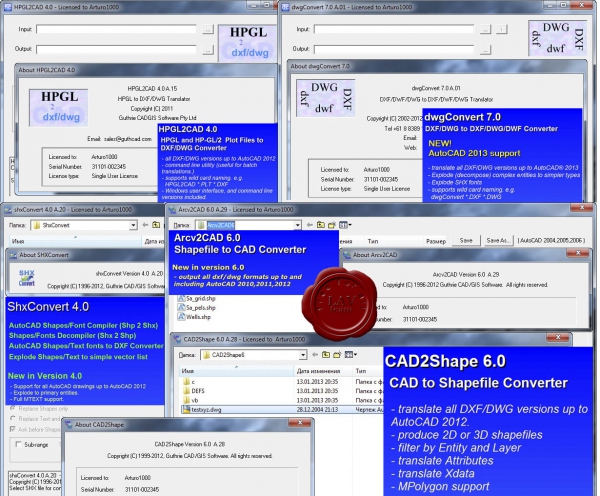Select Replace Shapes only radio option
600x496 pixels.
(13, 408)
